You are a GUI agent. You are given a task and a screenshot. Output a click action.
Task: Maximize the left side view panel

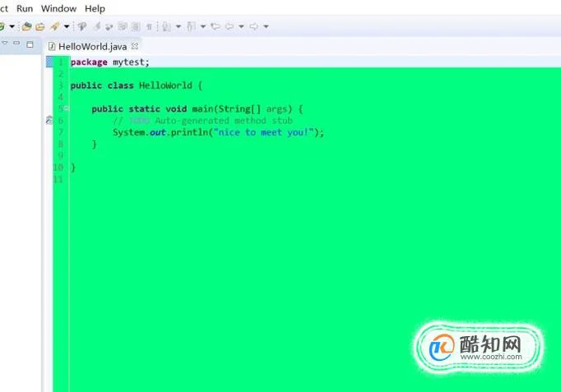[x=30, y=44]
